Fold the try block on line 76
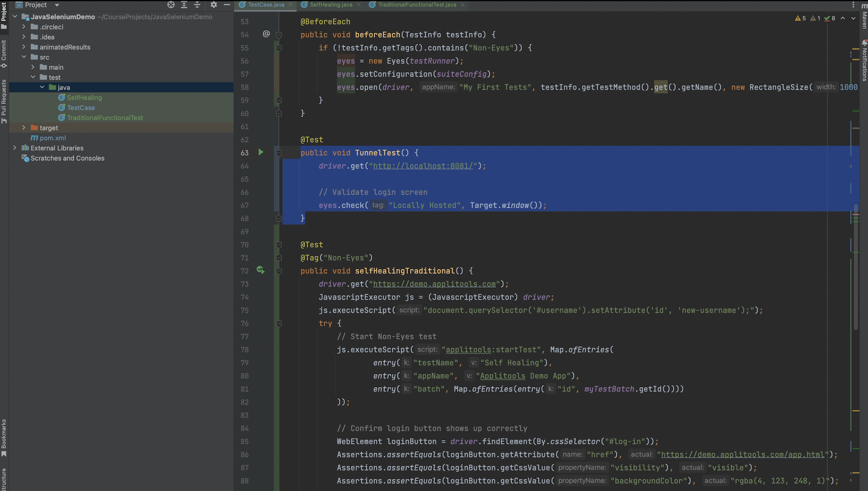The image size is (868, 491). [x=279, y=323]
